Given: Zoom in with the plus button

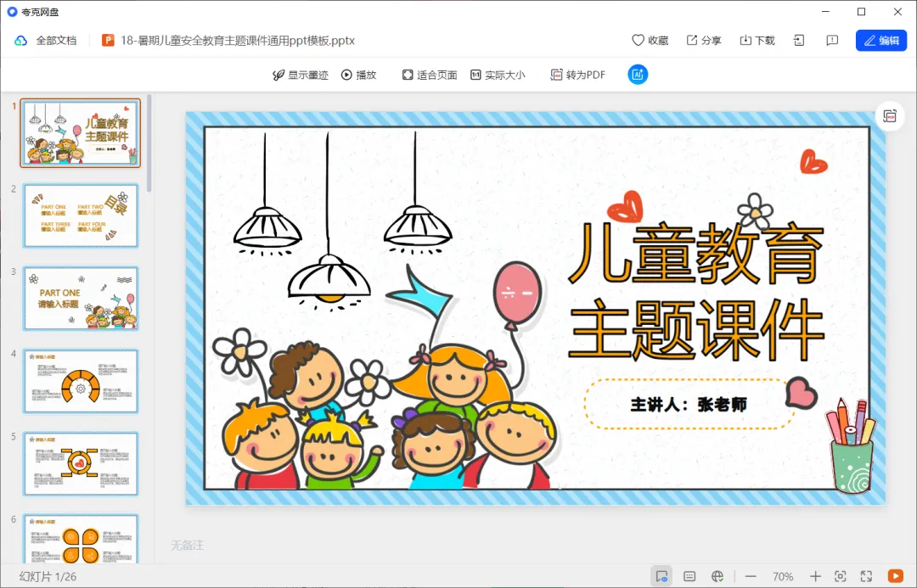Looking at the screenshot, I should pos(815,576).
